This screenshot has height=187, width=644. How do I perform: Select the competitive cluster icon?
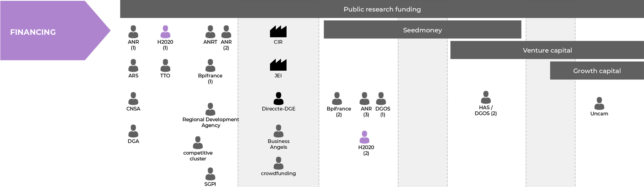(198, 143)
